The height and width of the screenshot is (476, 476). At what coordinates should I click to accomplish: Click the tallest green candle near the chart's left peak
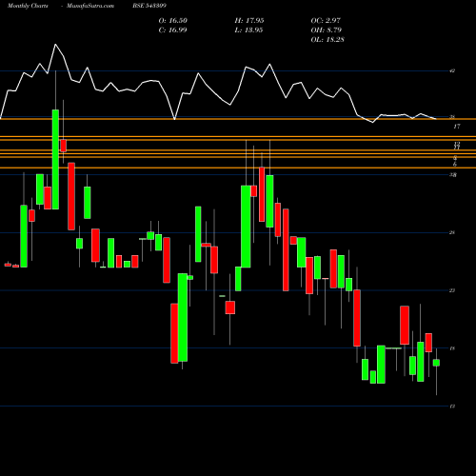(x=55, y=159)
